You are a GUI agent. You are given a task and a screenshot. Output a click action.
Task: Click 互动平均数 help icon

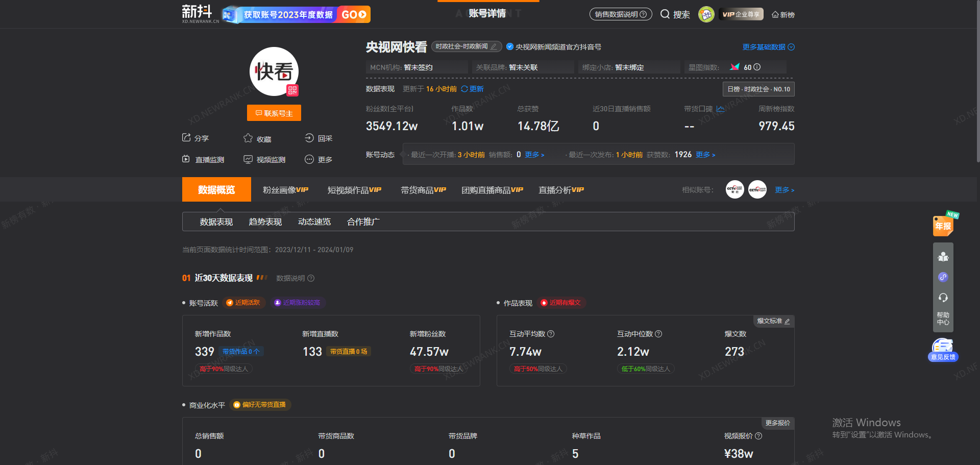(551, 334)
